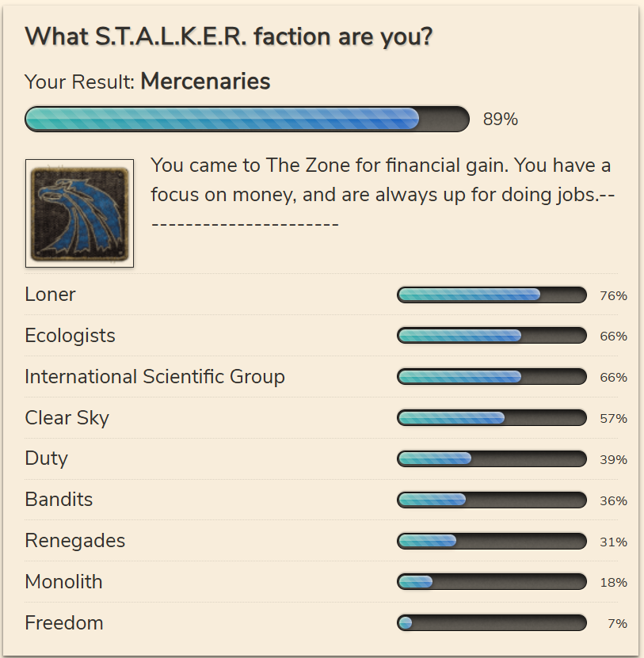This screenshot has width=644, height=658.
Task: Click the Mercenaries 89% progress bar
Action: point(247,120)
